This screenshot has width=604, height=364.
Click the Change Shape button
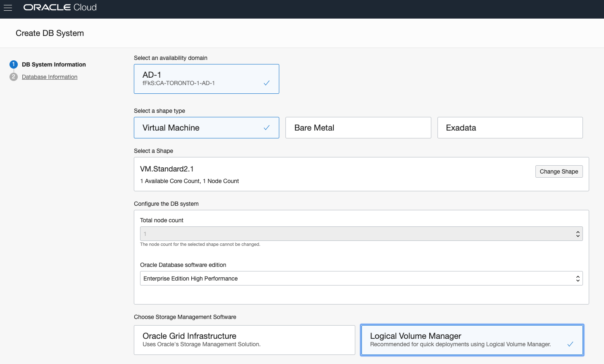[559, 171]
